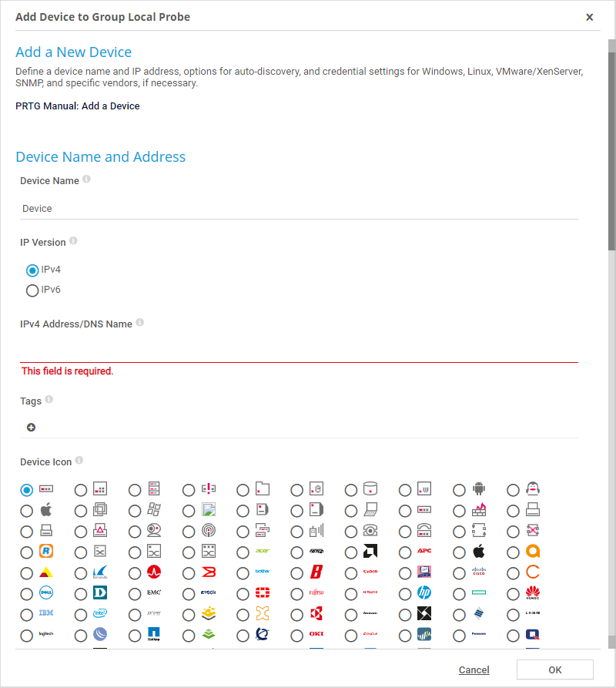
Task: Pick the Cisco logo device icon
Action: (x=459, y=572)
